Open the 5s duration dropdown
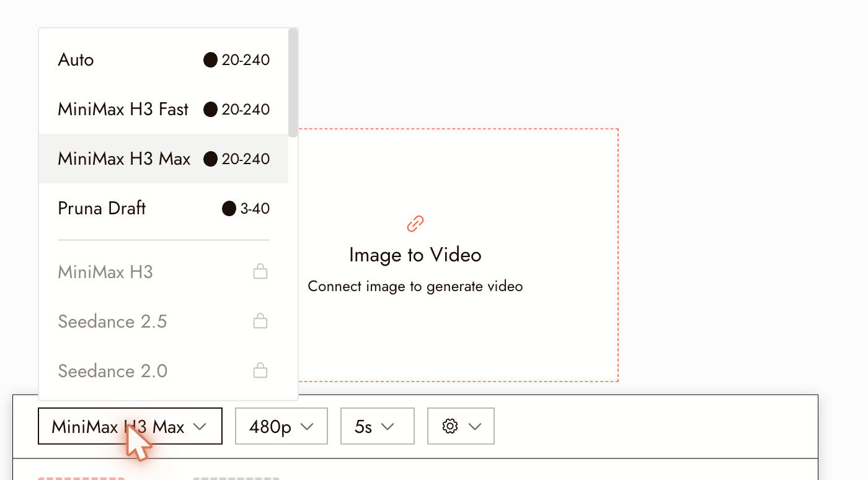868x480 pixels. pos(377,426)
